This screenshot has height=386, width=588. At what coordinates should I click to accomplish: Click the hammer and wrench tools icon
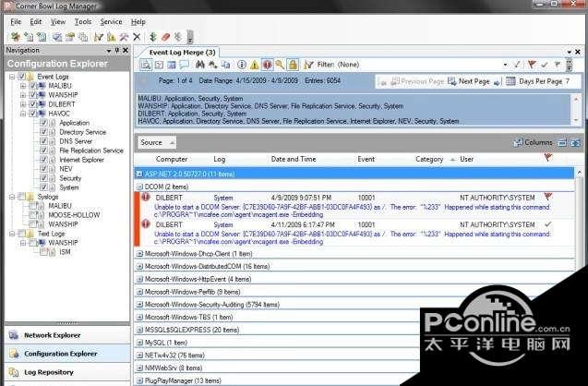[124, 37]
